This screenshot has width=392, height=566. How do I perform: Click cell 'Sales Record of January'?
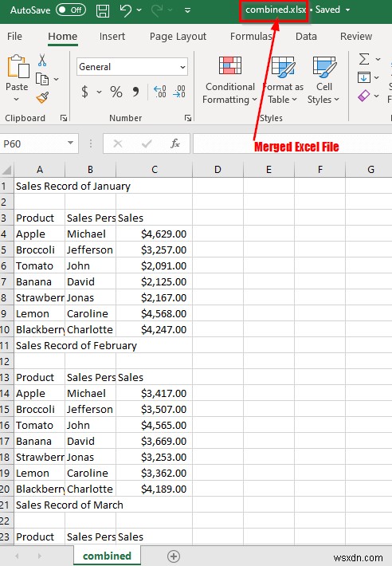pyautogui.click(x=73, y=186)
